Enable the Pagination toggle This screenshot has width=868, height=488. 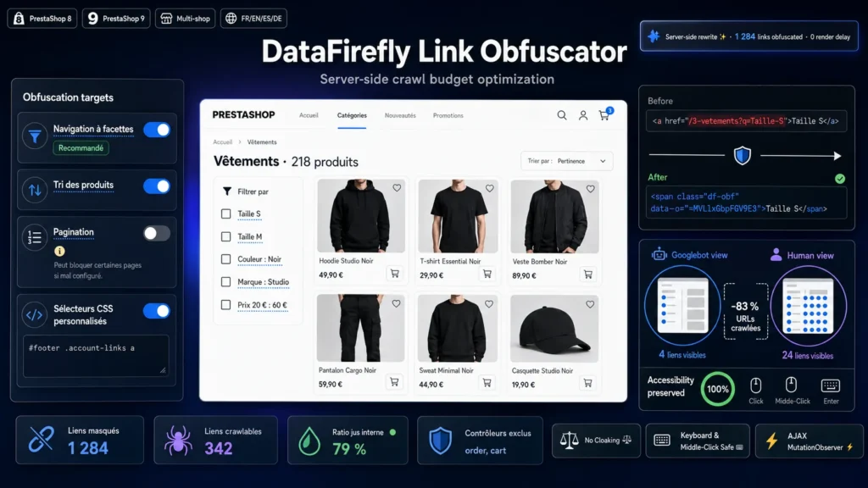click(157, 234)
